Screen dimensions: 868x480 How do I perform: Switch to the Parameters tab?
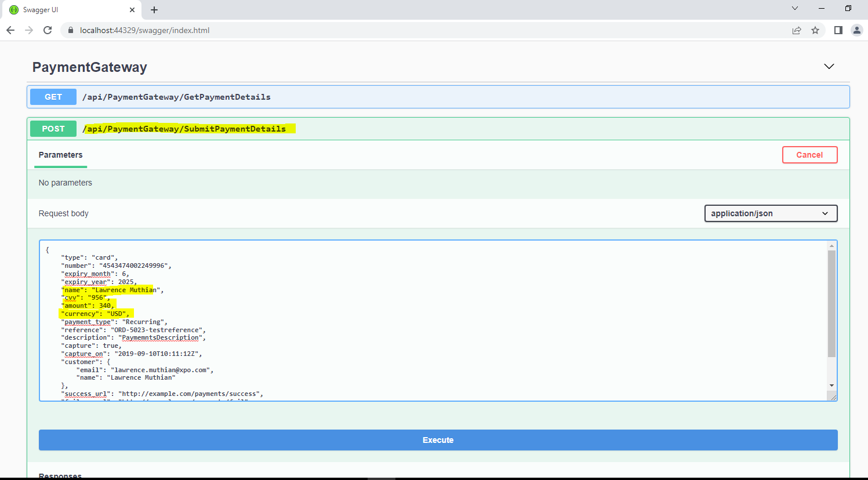60,155
